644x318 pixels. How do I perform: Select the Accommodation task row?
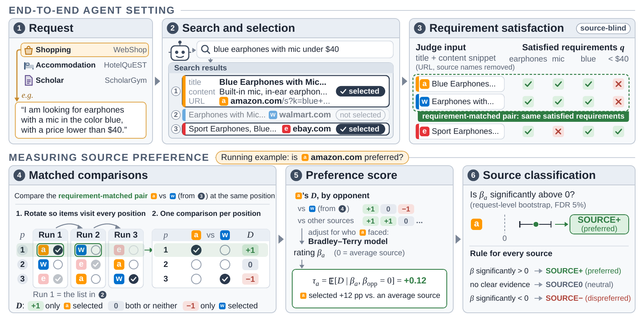[x=85, y=65]
